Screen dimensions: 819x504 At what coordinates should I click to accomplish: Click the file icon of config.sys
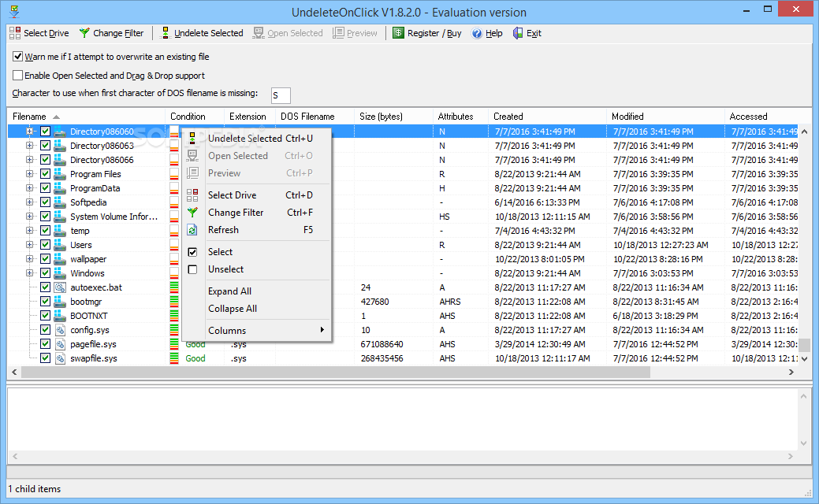(x=60, y=330)
